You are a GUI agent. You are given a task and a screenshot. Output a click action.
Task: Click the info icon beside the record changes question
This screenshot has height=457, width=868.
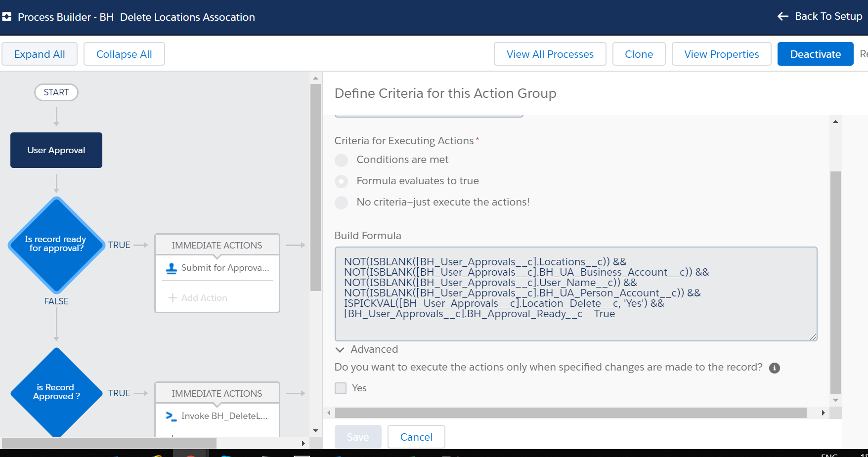tap(775, 368)
